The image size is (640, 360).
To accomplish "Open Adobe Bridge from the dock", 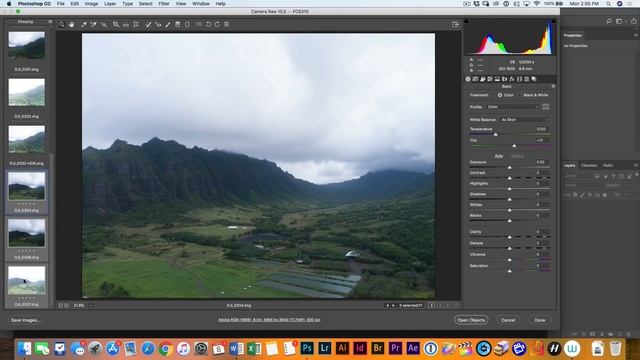I will coord(378,348).
